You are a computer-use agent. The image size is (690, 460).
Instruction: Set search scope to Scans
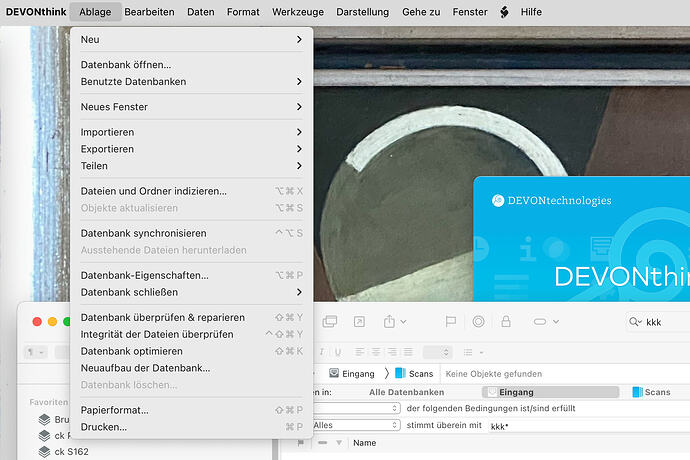(651, 392)
